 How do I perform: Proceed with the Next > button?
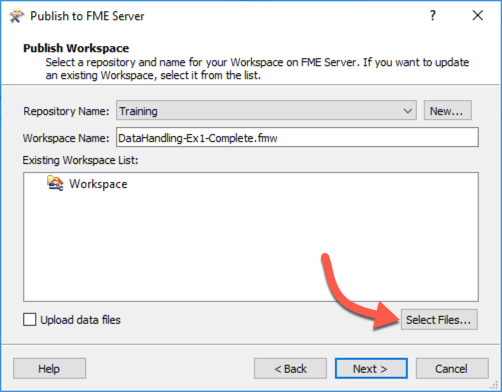tap(371, 369)
